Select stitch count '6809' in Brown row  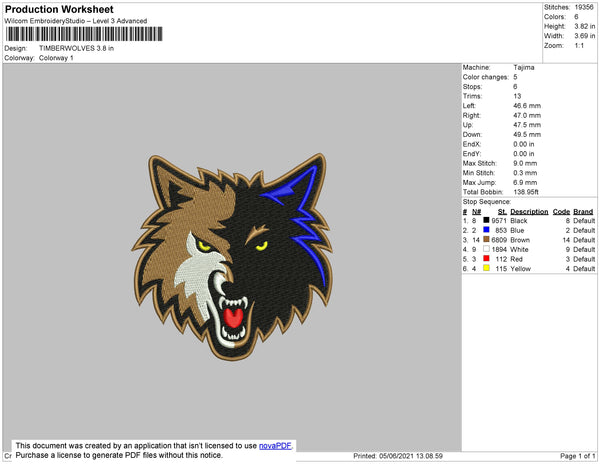pos(499,240)
